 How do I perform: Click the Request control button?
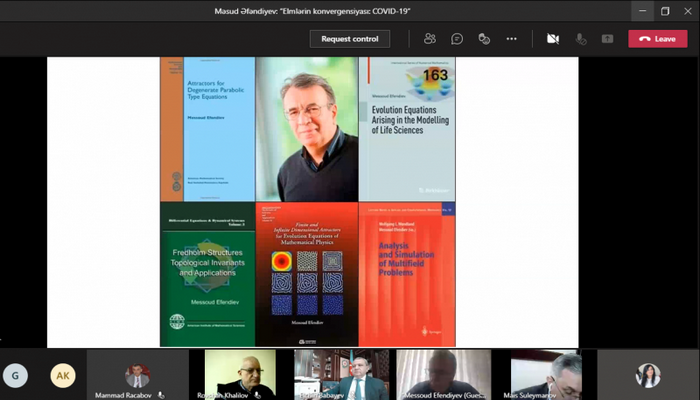pos(349,39)
